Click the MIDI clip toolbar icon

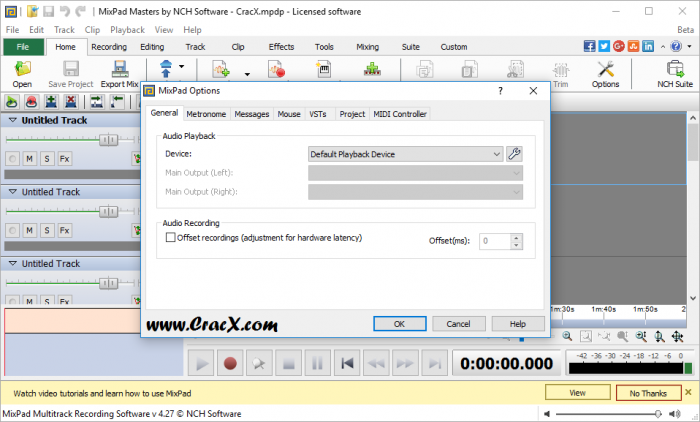(x=324, y=69)
